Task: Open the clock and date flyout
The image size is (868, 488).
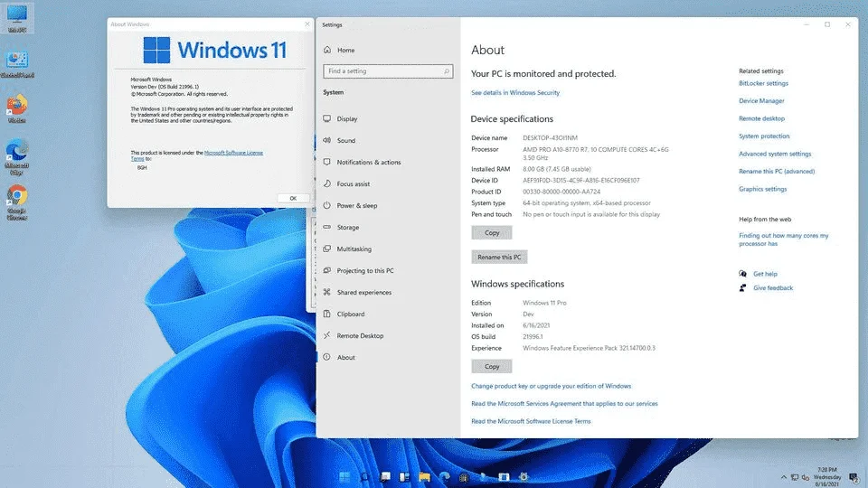Action: (827, 477)
